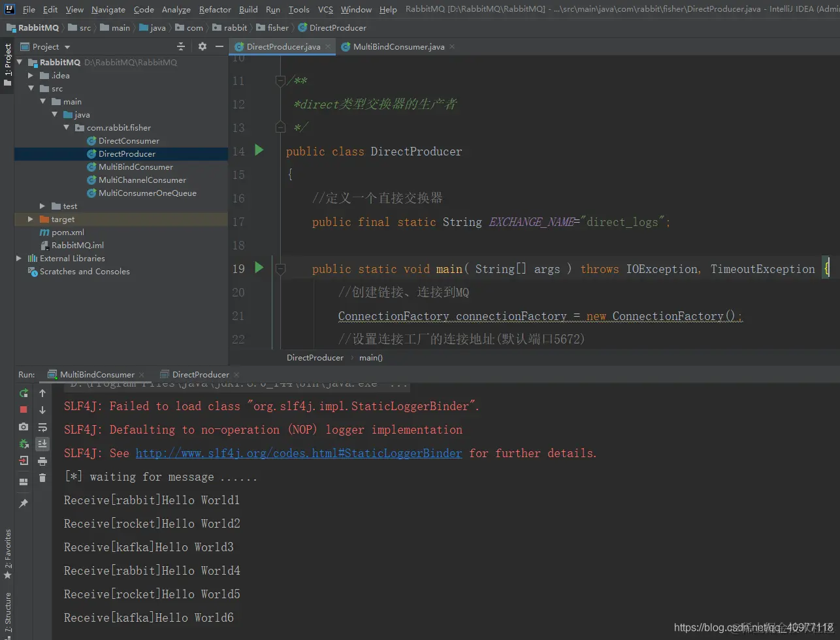Click the run gutter arrow beside class DirectProducer
The image size is (840, 640).
[x=259, y=150]
